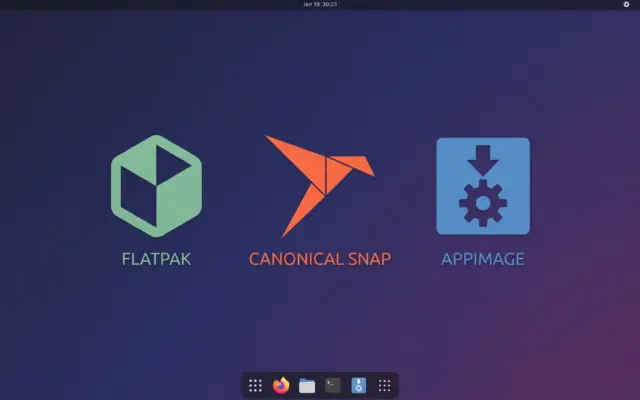The width and height of the screenshot is (640, 400).
Task: Open the Terminal icon in the dock
Action: click(x=333, y=385)
